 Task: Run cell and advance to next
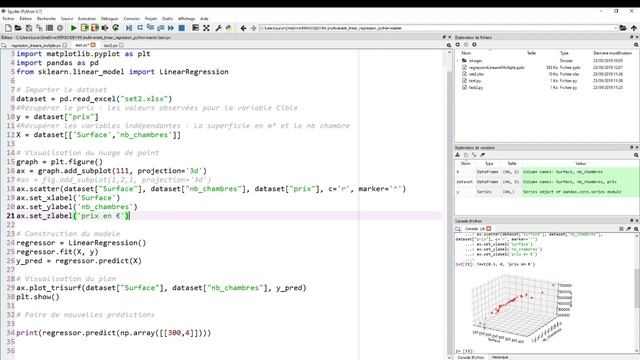point(95,28)
